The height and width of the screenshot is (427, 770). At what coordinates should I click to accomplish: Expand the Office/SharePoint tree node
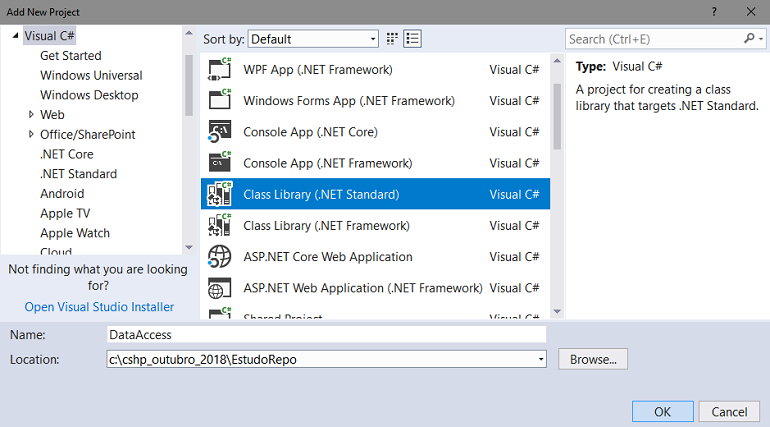pyautogui.click(x=31, y=134)
